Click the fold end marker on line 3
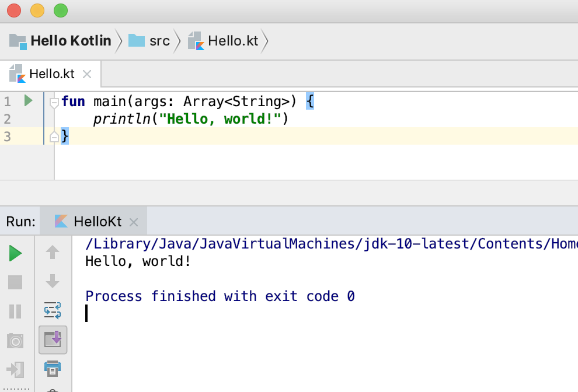The image size is (578, 392). (x=54, y=137)
